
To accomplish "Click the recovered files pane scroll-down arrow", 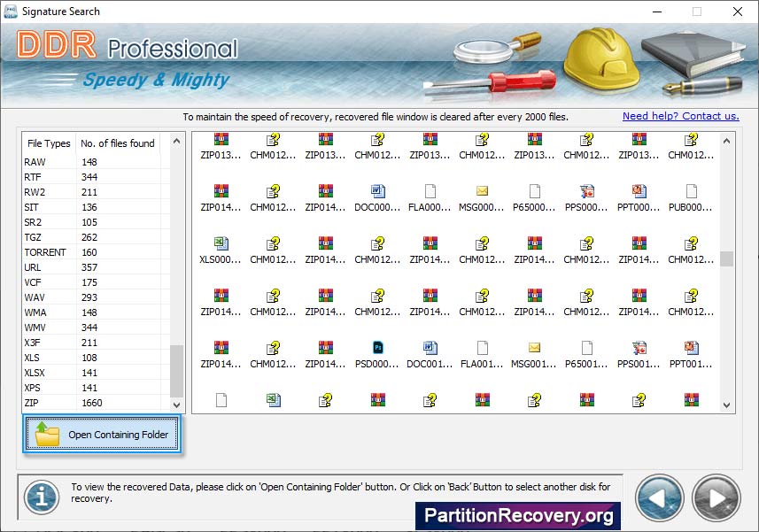I will tap(726, 405).
